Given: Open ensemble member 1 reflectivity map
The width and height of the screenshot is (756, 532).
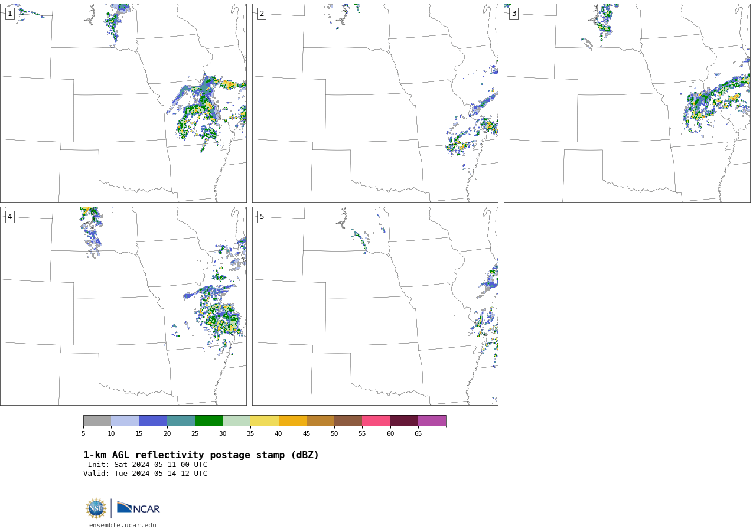Looking at the screenshot, I should tap(123, 103).
